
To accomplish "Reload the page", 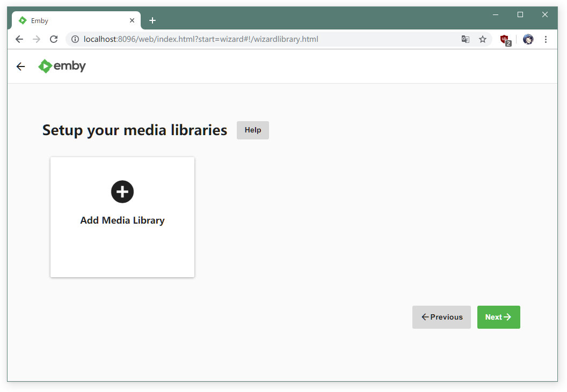I will coord(54,39).
